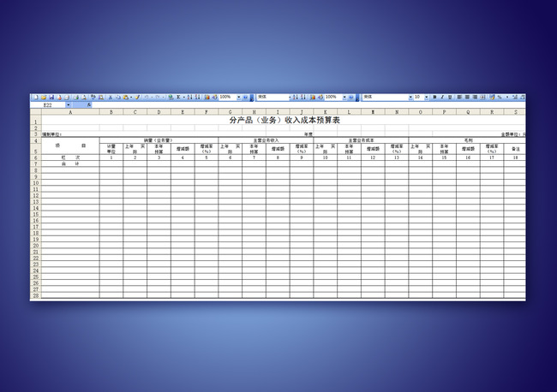Click the Paste clipboard icon

pyautogui.click(x=125, y=98)
